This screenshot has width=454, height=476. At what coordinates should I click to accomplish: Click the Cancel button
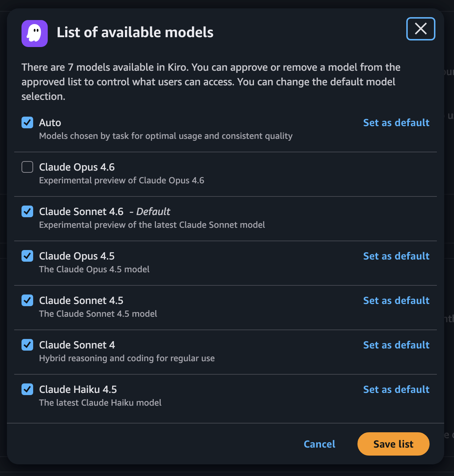pyautogui.click(x=319, y=444)
